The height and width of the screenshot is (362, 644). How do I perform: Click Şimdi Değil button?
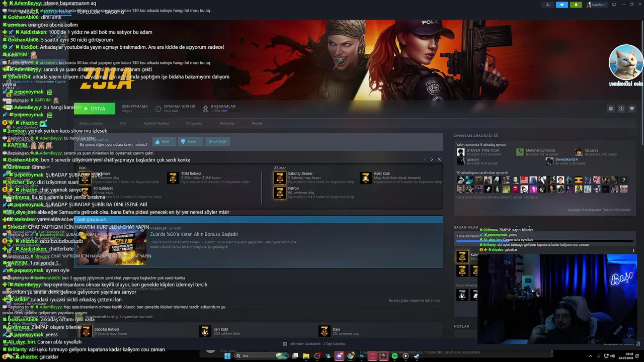(x=217, y=142)
